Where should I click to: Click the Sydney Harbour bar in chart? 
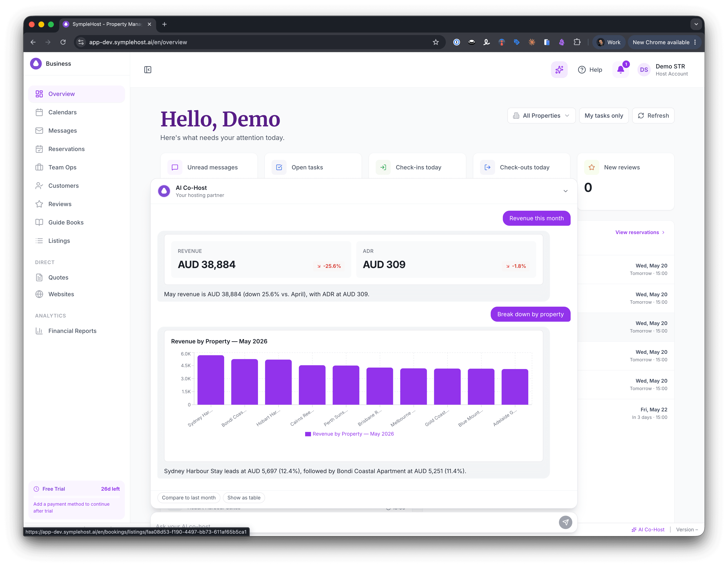[x=211, y=380]
